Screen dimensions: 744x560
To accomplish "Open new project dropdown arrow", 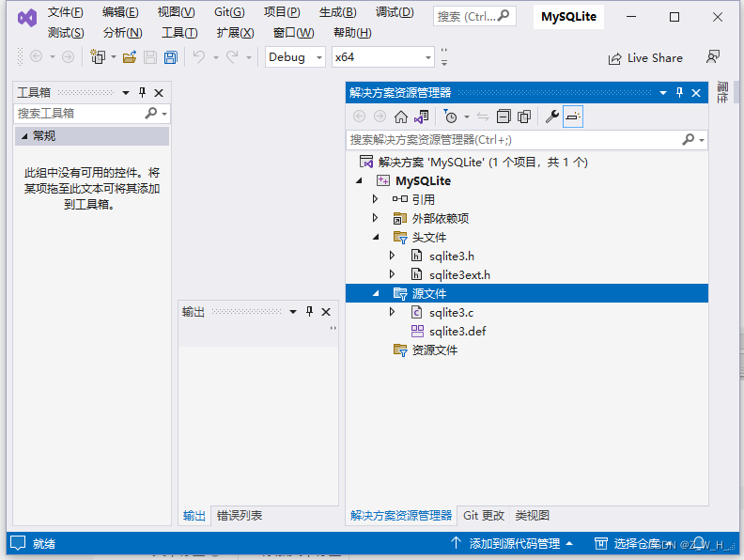I will coord(114,57).
